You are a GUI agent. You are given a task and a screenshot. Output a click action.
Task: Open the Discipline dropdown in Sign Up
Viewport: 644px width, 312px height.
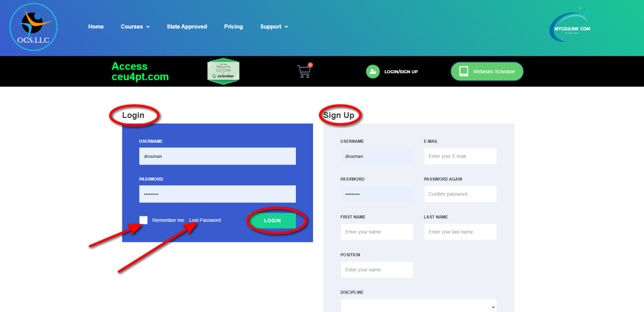click(419, 306)
